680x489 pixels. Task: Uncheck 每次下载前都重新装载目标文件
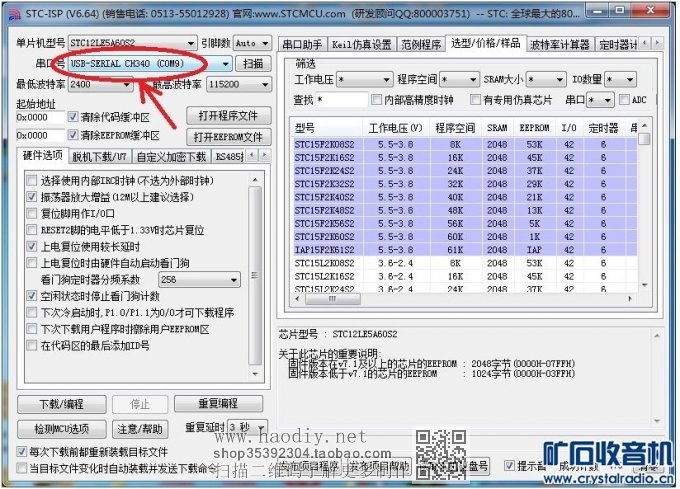[22, 452]
